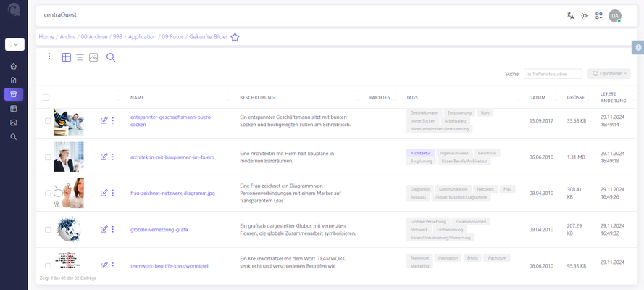Tick the select-all checkbox in the table header
Viewport: 644px width, 290px height.
coord(46,97)
